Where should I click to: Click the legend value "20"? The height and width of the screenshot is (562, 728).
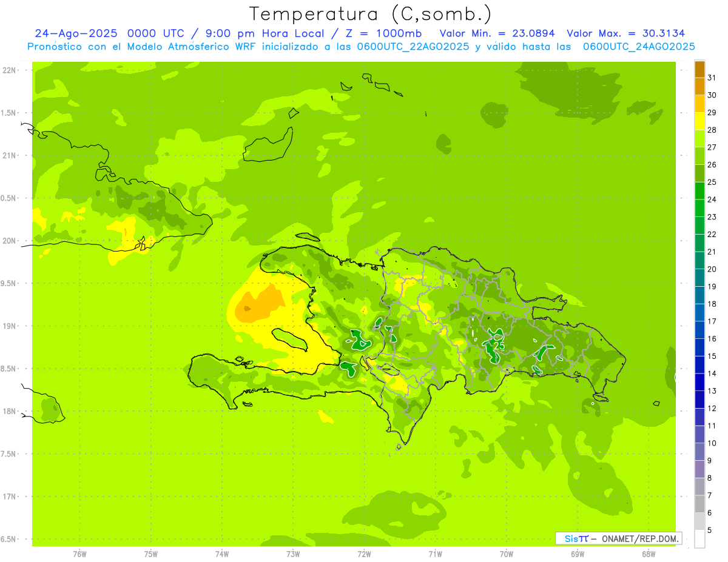coord(712,269)
